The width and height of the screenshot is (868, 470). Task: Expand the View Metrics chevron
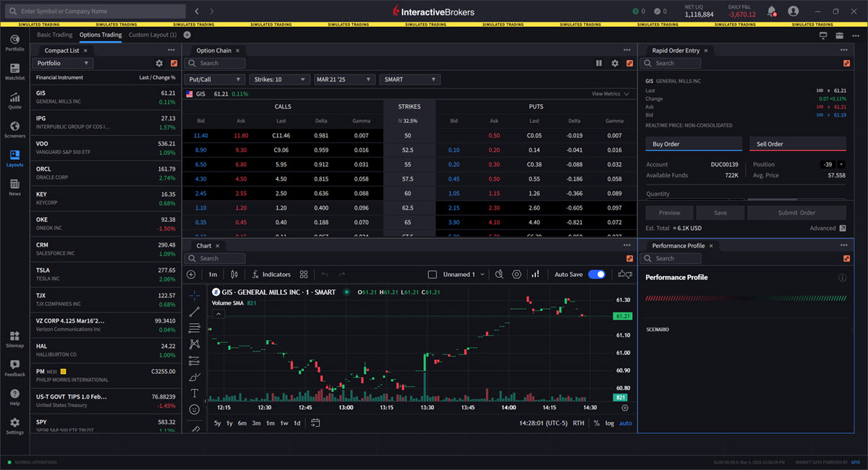click(x=626, y=94)
